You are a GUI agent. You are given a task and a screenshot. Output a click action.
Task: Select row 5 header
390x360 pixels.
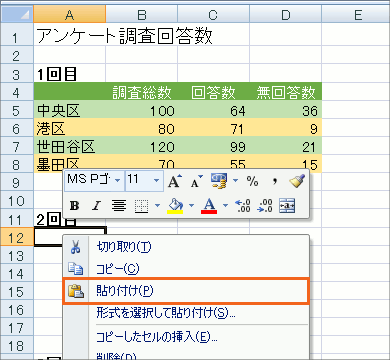(x=17, y=110)
